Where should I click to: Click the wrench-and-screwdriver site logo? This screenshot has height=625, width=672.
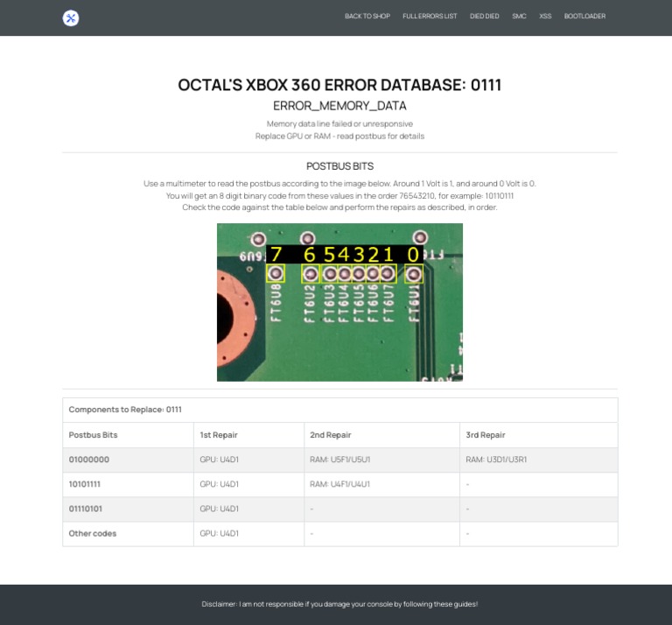(71, 18)
